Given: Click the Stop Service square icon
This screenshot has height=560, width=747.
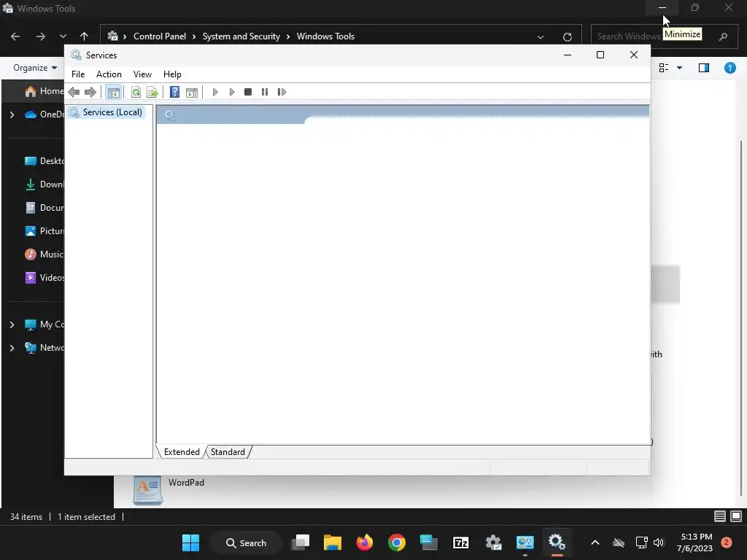Looking at the screenshot, I should pyautogui.click(x=248, y=92).
